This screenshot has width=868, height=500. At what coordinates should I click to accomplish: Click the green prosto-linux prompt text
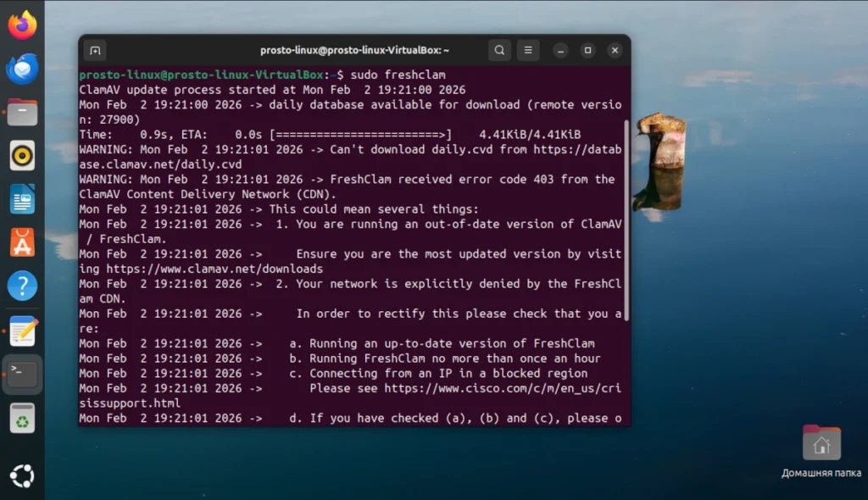(x=201, y=75)
